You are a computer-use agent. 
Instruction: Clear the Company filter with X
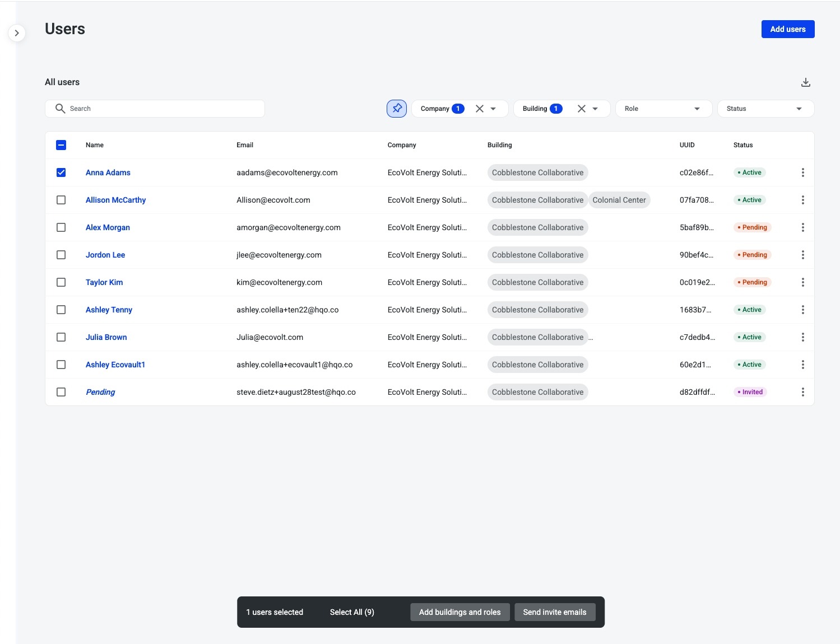click(x=479, y=109)
